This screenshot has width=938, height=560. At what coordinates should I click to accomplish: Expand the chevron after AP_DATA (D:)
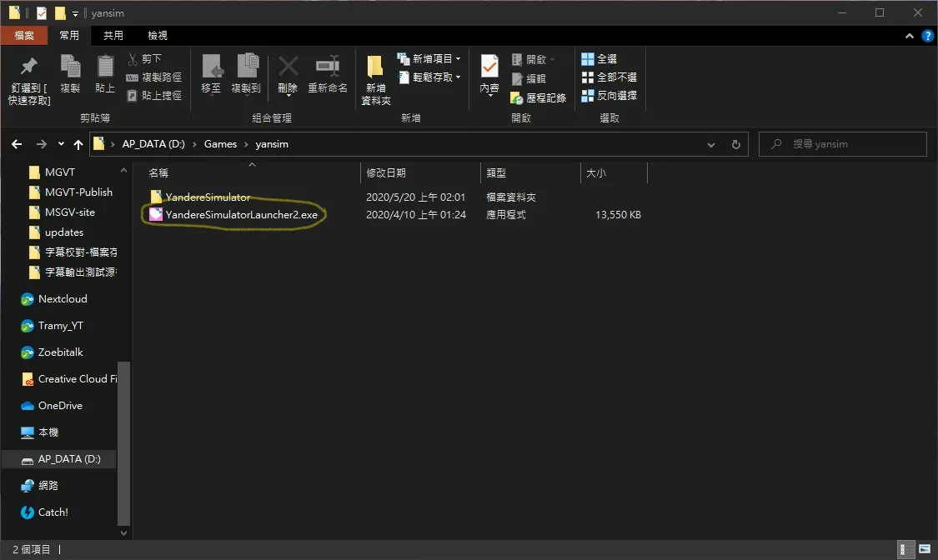point(194,144)
